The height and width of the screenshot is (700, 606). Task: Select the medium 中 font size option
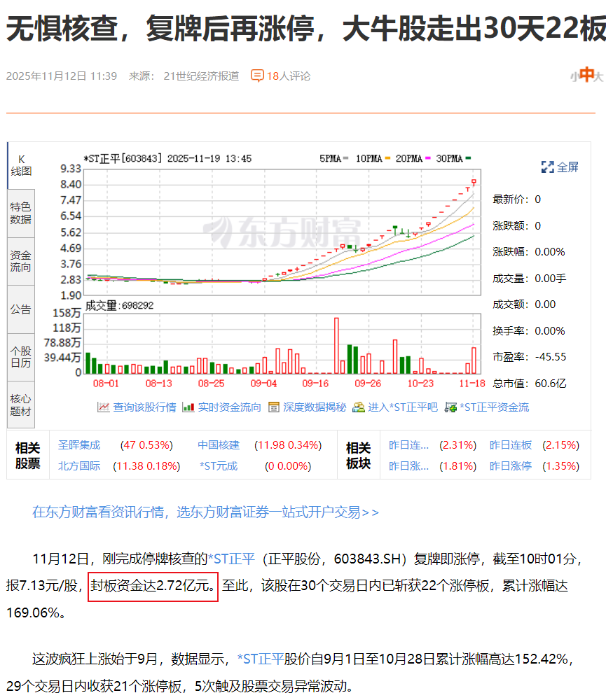click(586, 75)
